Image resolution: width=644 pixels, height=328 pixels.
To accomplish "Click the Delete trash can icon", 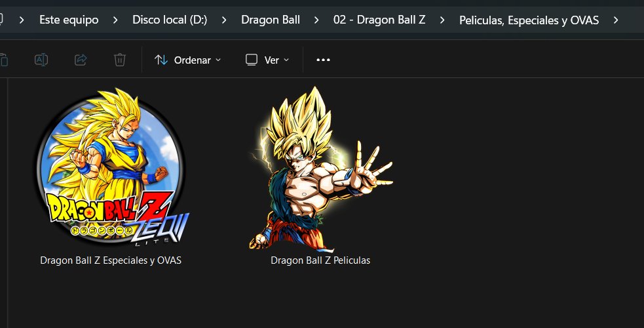I will 119,60.
